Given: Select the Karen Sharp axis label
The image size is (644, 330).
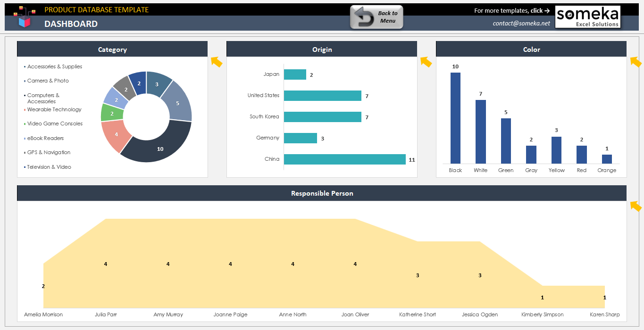Looking at the screenshot, I should [605, 314].
